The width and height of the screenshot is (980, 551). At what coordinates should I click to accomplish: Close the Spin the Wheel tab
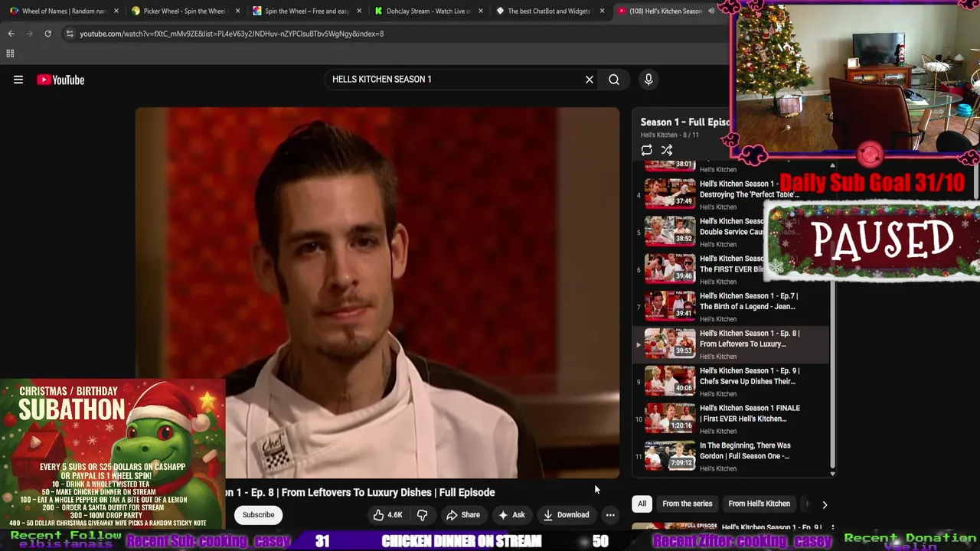coord(359,11)
